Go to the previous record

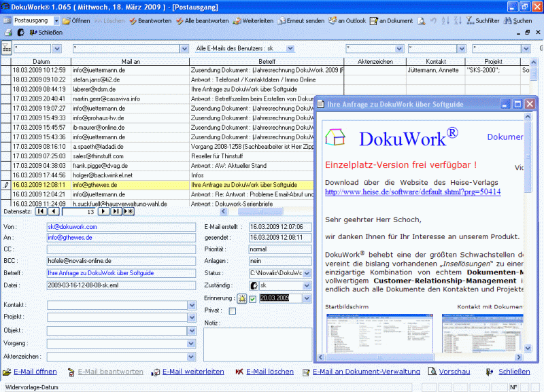[x=53, y=211]
